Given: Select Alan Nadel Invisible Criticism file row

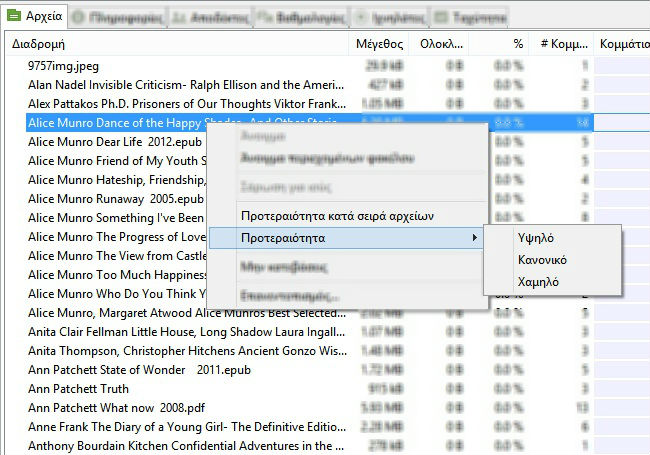Looking at the screenshot, I should (186, 85).
